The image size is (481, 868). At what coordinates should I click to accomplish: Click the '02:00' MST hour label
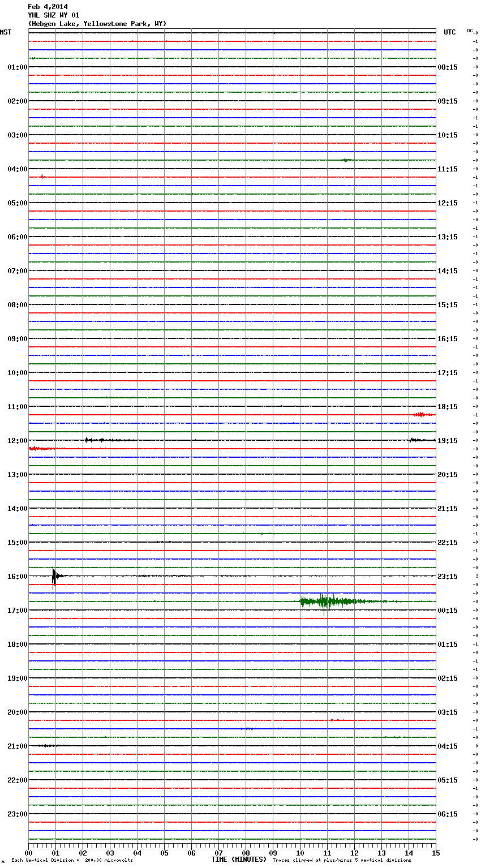17,101
